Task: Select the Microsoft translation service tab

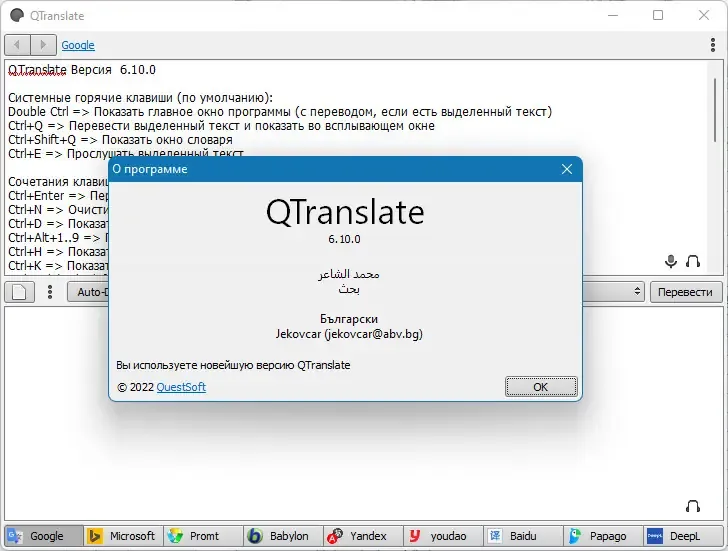Action: (124, 536)
